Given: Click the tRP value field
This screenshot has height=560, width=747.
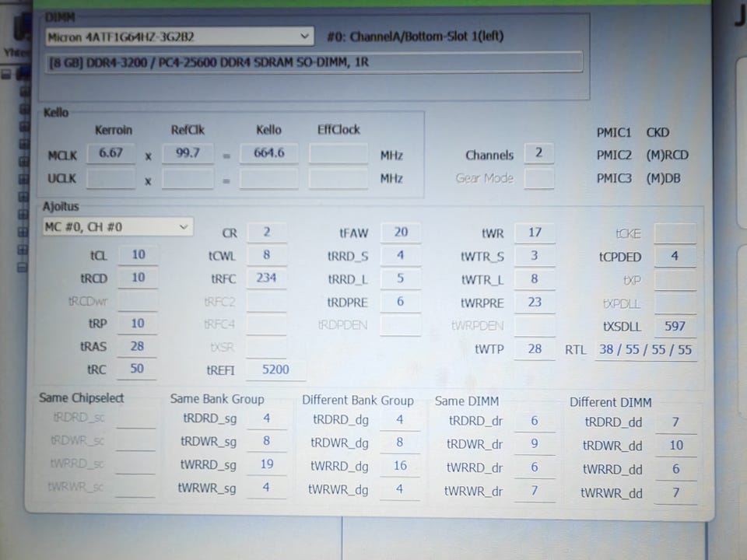Looking at the screenshot, I should click(137, 324).
